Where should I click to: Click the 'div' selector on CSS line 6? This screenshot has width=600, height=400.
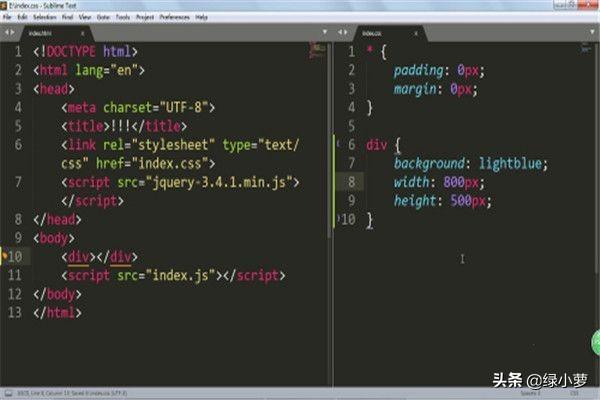(x=377, y=145)
